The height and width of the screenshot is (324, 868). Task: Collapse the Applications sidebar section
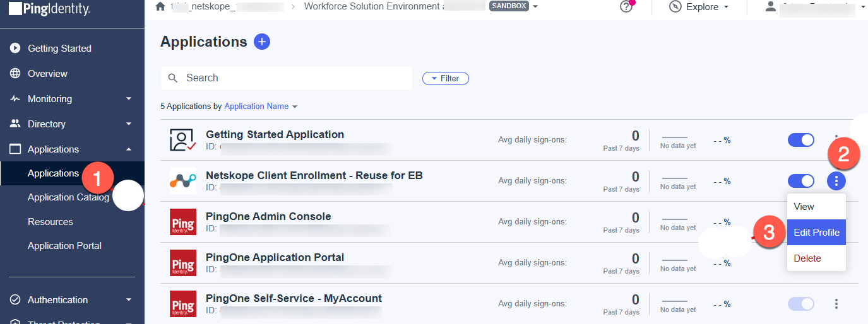[129, 149]
